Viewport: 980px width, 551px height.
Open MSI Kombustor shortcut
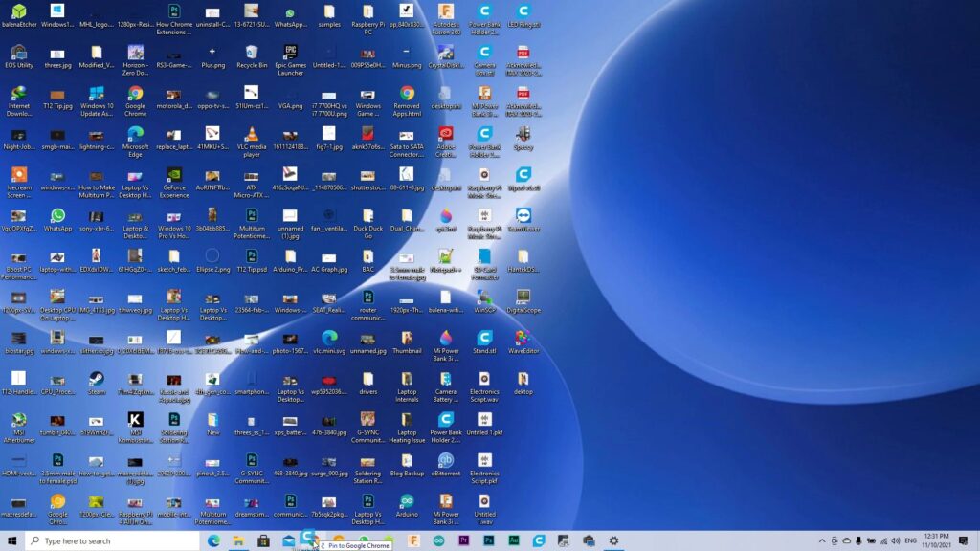[135, 428]
